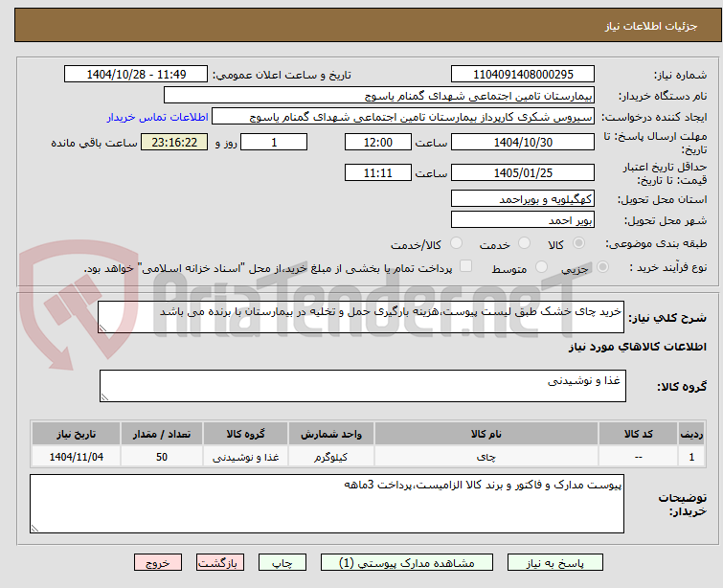Click the شهر محل تحویل field
This screenshot has height=588, width=723.
[x=523, y=220]
